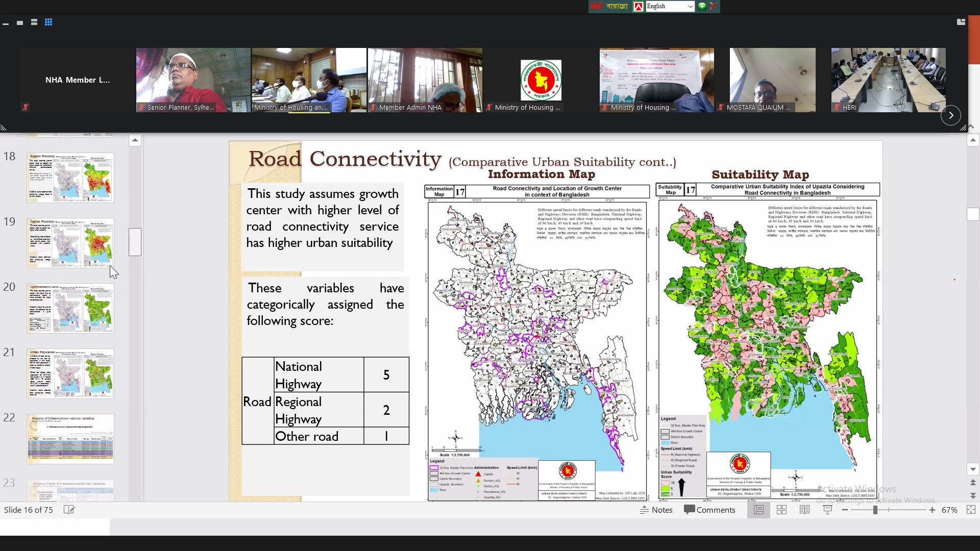Open the English language dropdown
This screenshot has width=980, height=551.
691,7
